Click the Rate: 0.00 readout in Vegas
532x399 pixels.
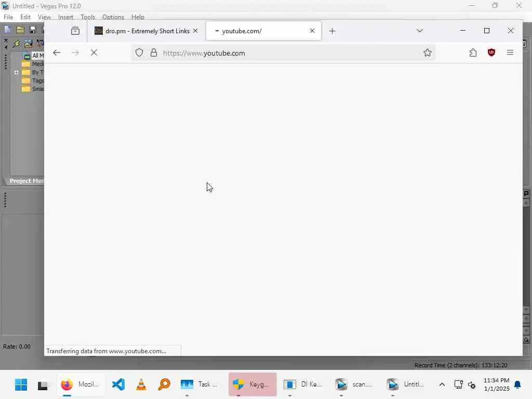click(x=17, y=347)
